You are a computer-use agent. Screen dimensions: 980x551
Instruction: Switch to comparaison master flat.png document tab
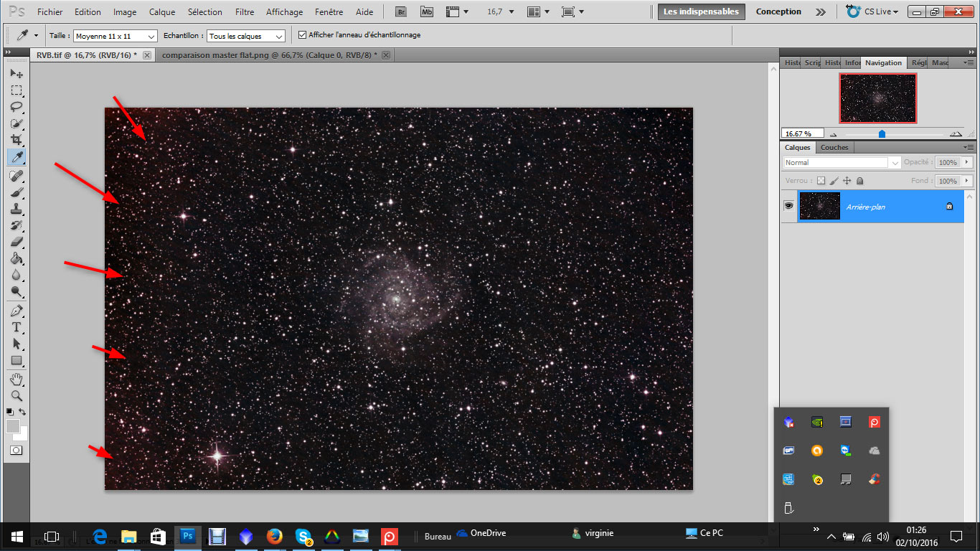click(x=269, y=55)
